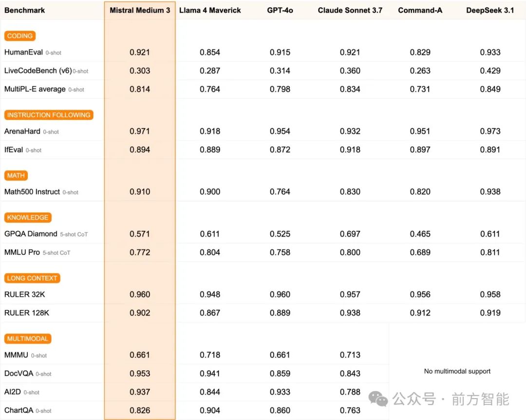Click Command-A GPQA Diamond score 0.465
Image resolution: width=526 pixels, height=420 pixels.
point(420,234)
